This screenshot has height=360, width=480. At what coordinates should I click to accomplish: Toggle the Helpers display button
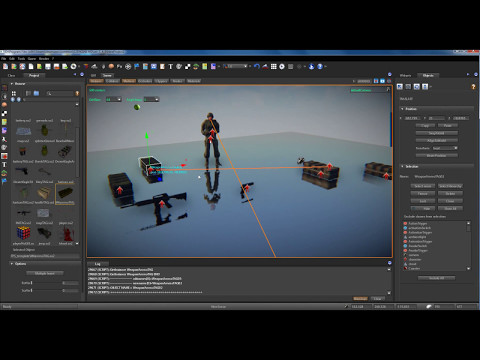point(96,81)
